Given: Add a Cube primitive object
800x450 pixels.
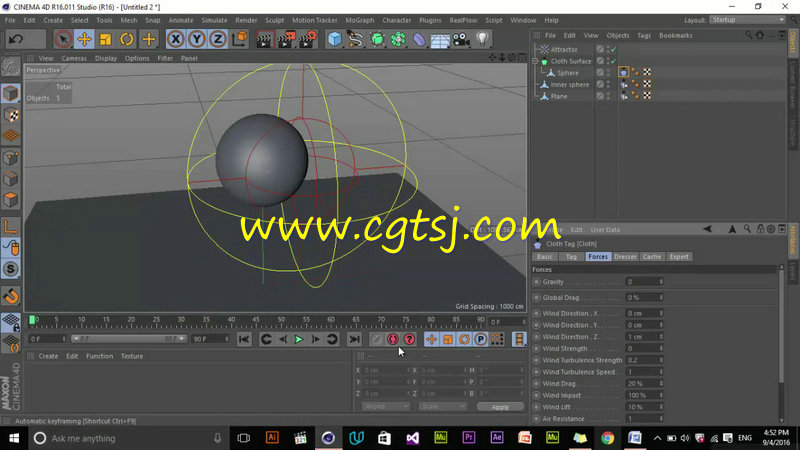Looking at the screenshot, I should 335,39.
